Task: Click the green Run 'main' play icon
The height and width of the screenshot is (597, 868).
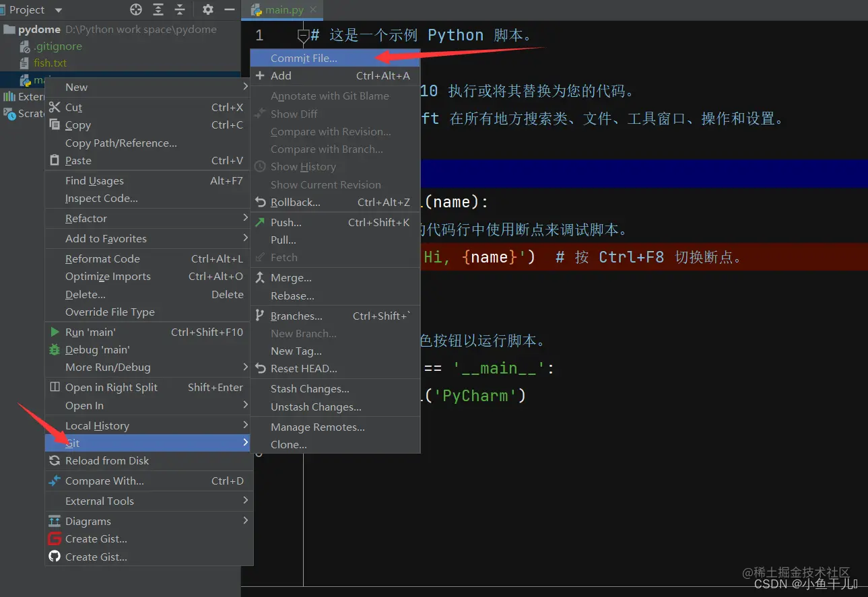Action: click(x=55, y=332)
